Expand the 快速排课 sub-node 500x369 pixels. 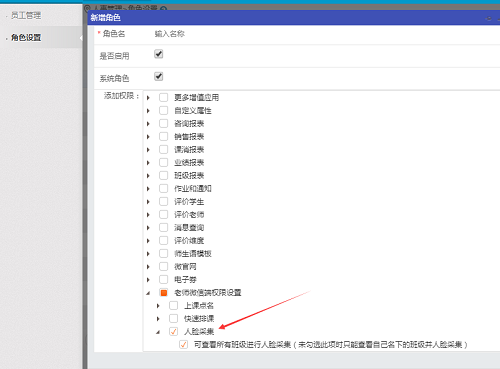click(x=158, y=319)
